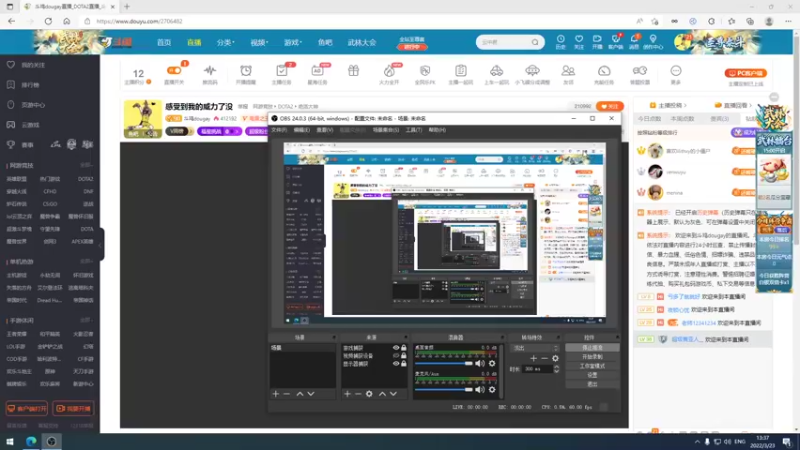Viewport: 800px width, 450px height.
Task: Open the 分类 dropdown in site nav
Action: [225, 42]
